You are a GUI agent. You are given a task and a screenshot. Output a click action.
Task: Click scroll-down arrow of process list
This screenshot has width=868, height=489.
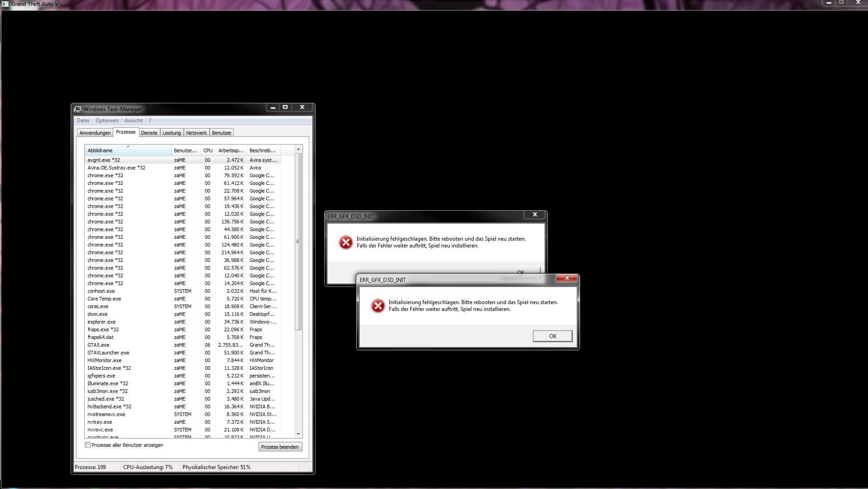pos(298,434)
